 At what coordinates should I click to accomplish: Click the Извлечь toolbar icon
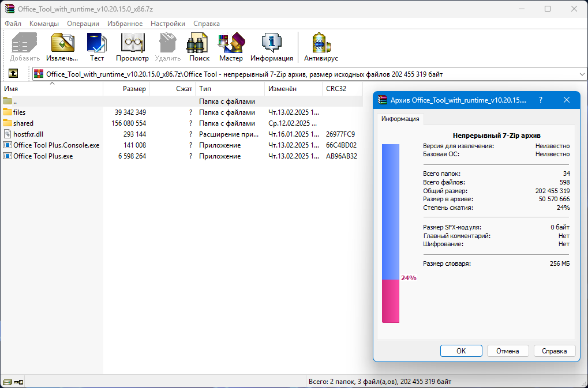pyautogui.click(x=62, y=47)
